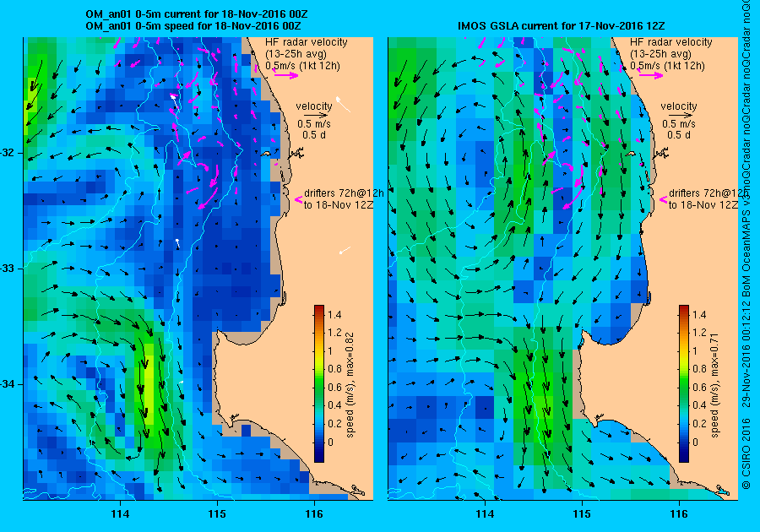
Task: Click the vertical '29-Nov-2016 00:12:12' timestamp
Action: pos(747,354)
